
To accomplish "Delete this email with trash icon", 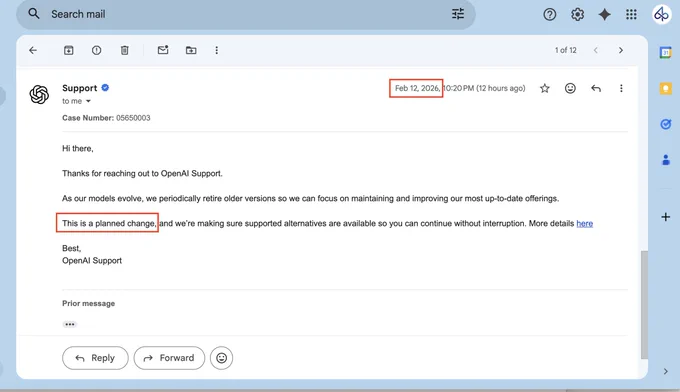I will [124, 50].
